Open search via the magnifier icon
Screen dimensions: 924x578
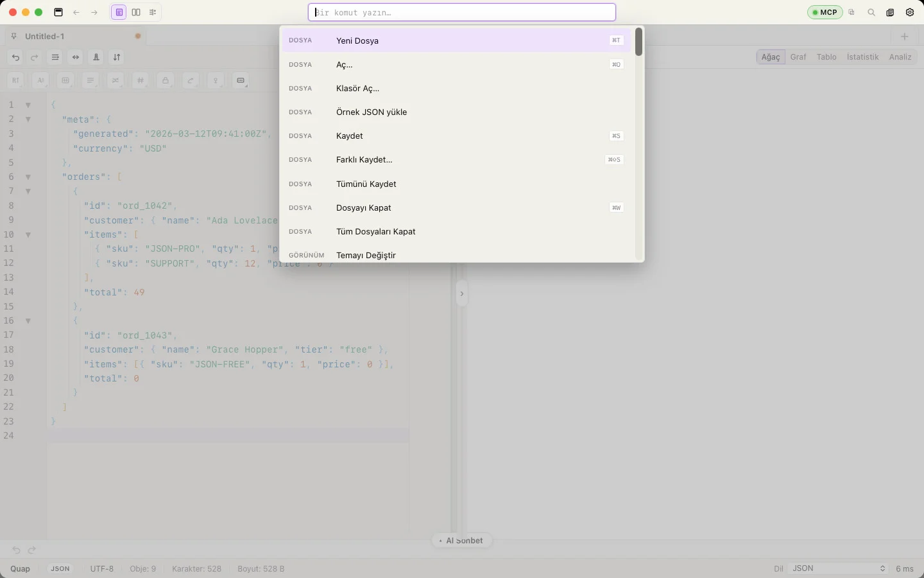pos(871,12)
